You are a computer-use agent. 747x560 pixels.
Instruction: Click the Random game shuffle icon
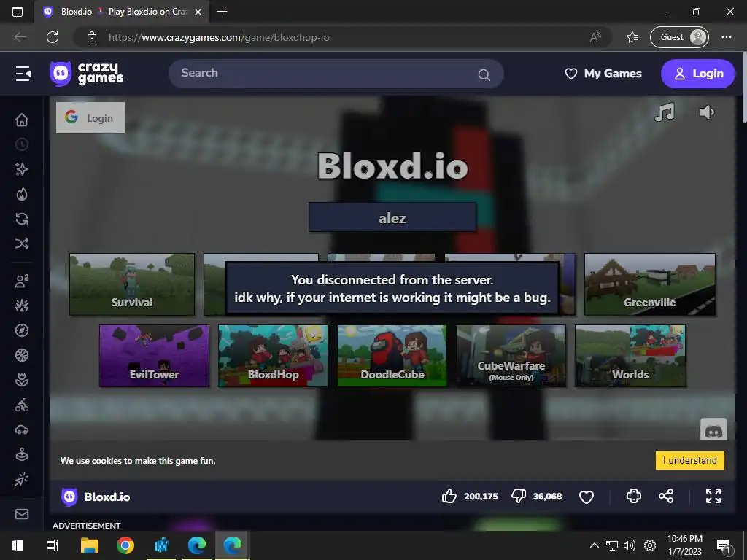(x=22, y=244)
